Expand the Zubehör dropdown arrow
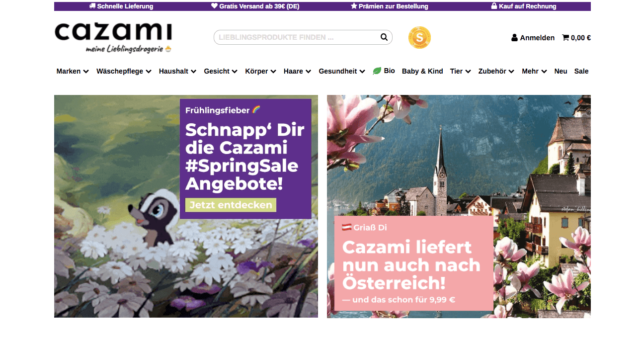 coord(511,72)
